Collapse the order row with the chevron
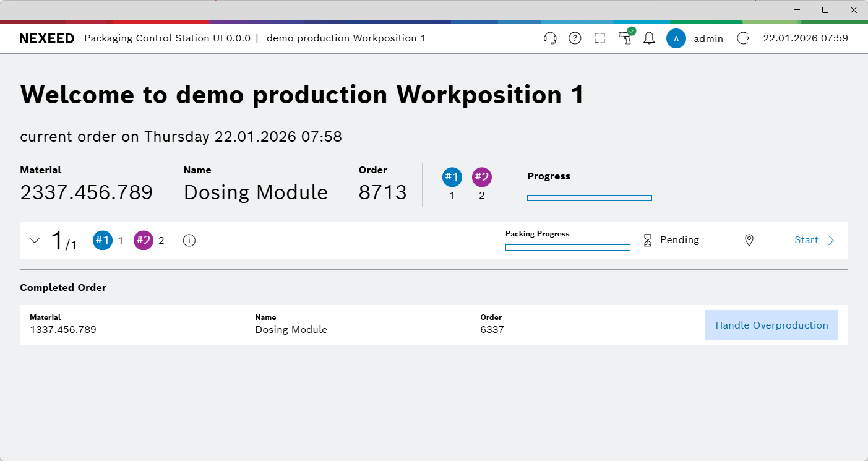This screenshot has width=868, height=461. (x=35, y=240)
